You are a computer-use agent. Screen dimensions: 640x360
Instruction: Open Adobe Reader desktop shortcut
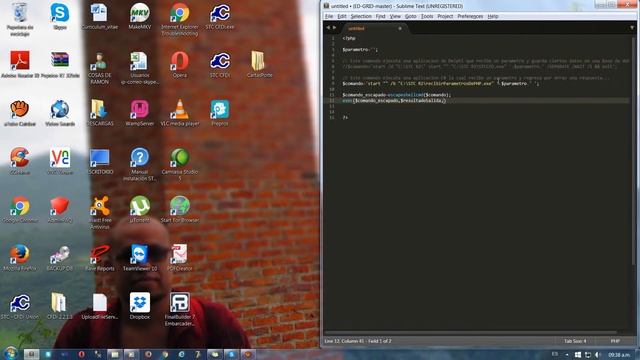[x=20, y=64]
